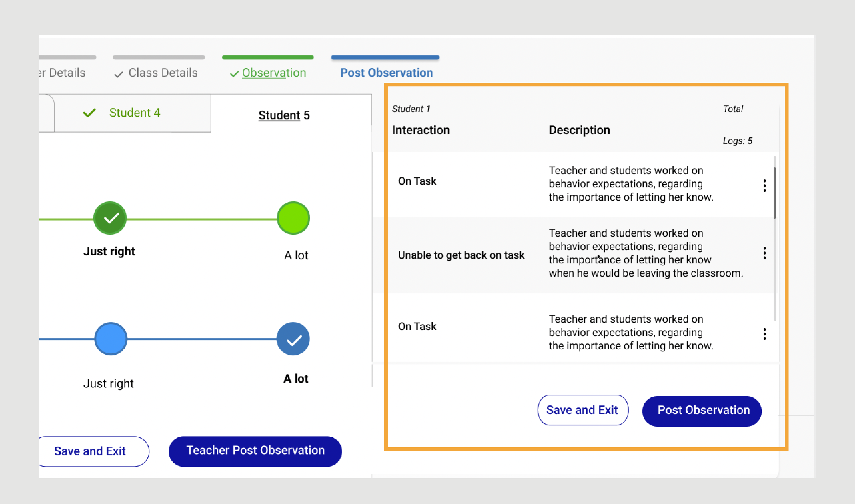This screenshot has height=504, width=855.
Task: Click the green checkmark beside Student 4
Action: coord(90,113)
